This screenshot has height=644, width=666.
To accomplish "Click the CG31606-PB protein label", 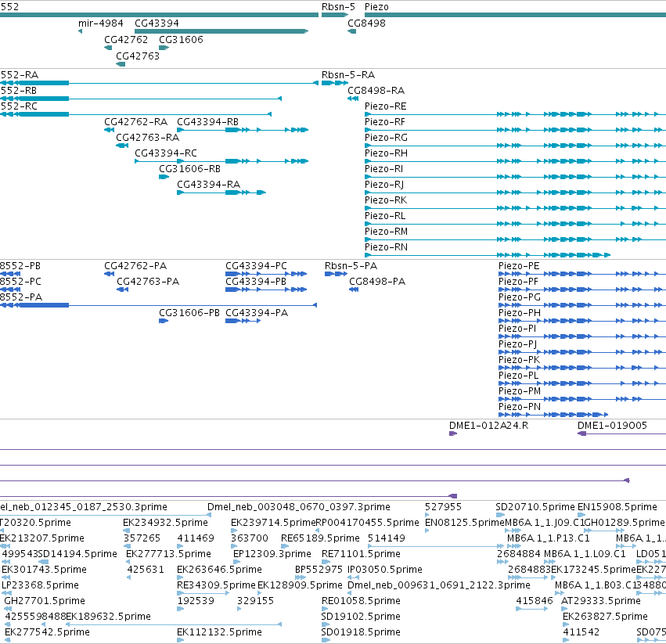I will (189, 314).
